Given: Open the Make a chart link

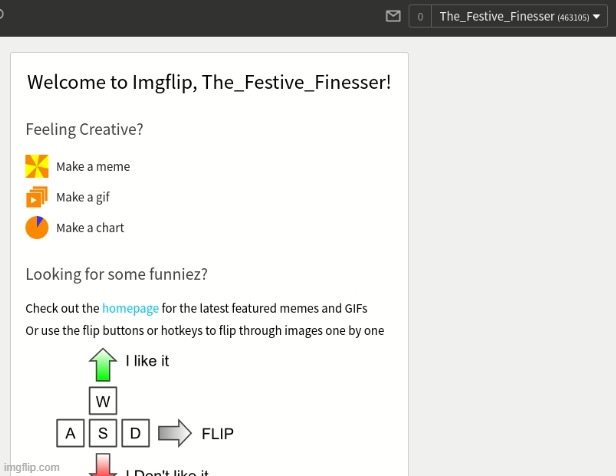Looking at the screenshot, I should [90, 228].
